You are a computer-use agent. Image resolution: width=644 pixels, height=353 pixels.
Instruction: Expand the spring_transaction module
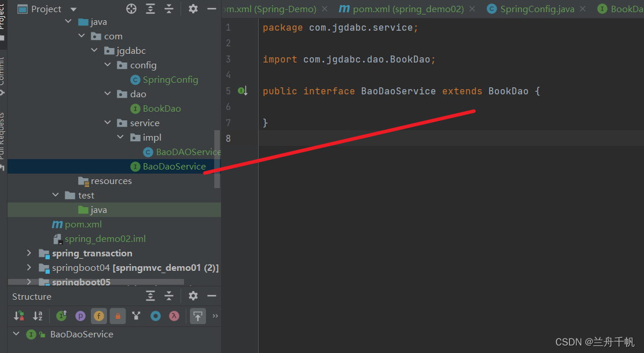click(x=29, y=253)
